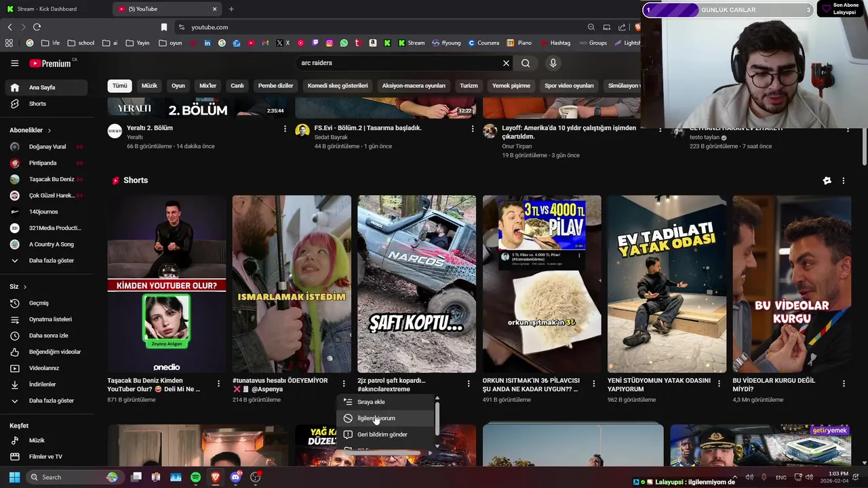Open the Taşacak Bu Deniz subscription
Screen dimensions: 868x488
(46, 179)
